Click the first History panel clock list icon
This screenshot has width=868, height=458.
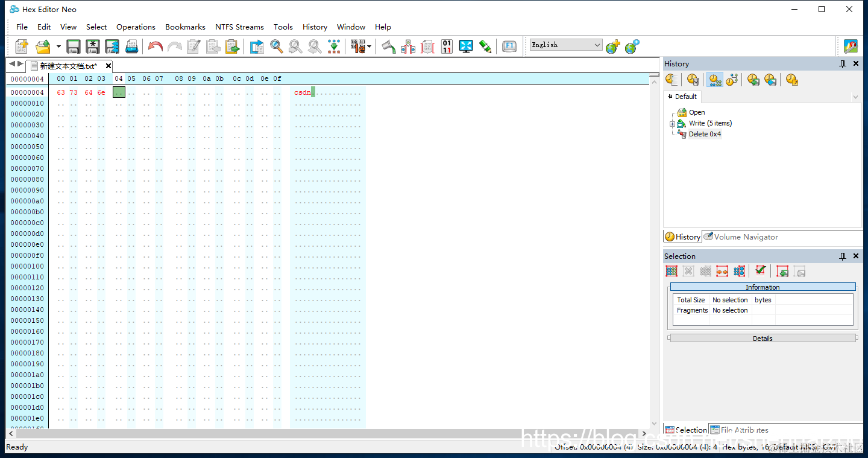pyautogui.click(x=672, y=80)
